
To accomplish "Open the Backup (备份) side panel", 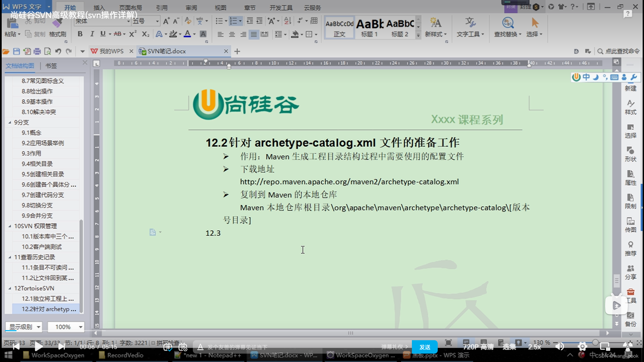I will pos(630,319).
